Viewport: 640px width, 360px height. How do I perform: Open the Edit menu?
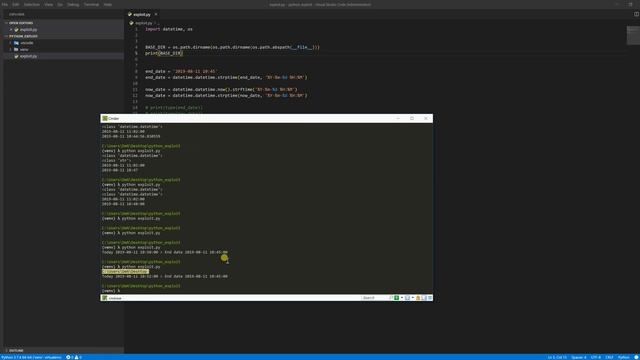(x=16, y=4)
